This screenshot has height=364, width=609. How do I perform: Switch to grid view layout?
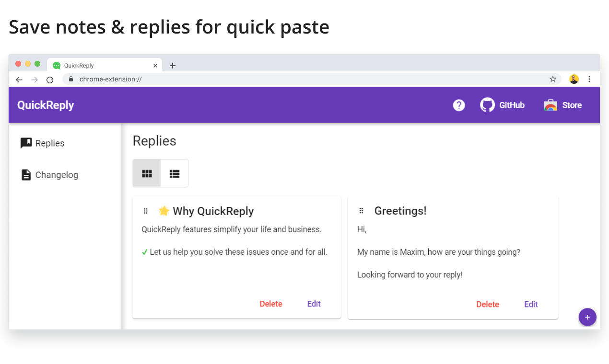[x=146, y=173]
